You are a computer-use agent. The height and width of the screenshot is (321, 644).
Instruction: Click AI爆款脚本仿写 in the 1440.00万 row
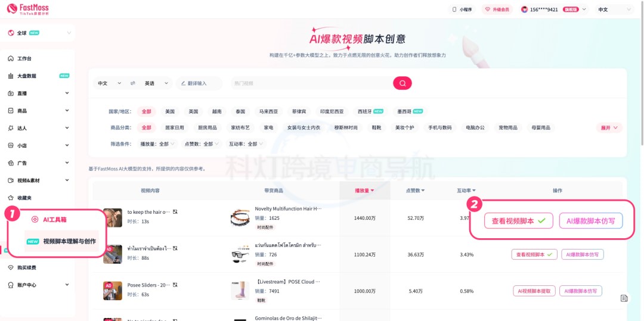tap(590, 220)
